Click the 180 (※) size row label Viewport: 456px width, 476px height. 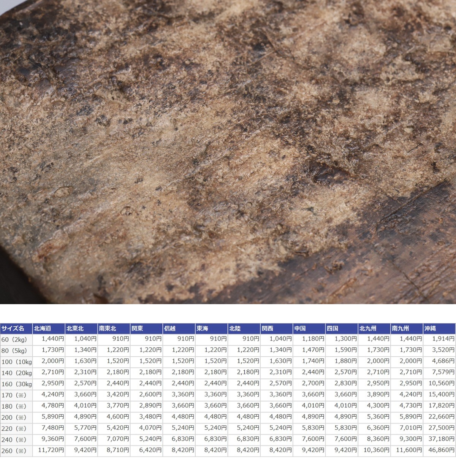pyautogui.click(x=16, y=406)
